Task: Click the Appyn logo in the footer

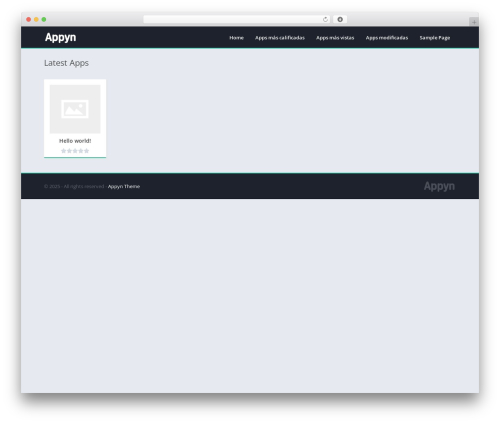Action: click(x=439, y=186)
